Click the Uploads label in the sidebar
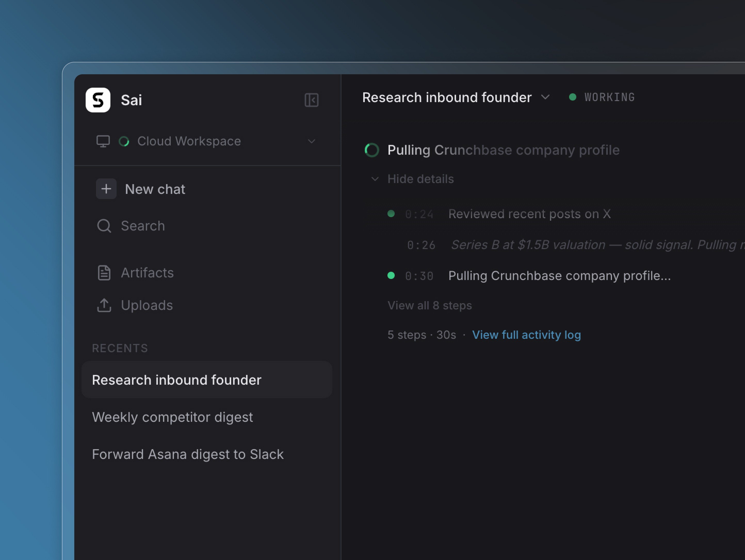 (147, 305)
